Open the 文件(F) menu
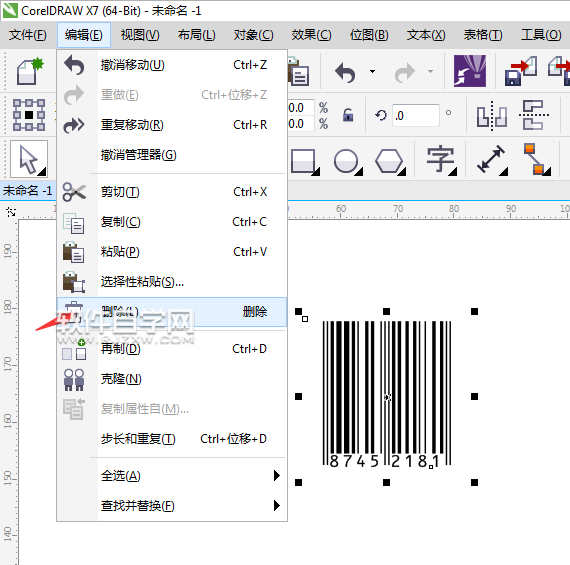 click(28, 35)
